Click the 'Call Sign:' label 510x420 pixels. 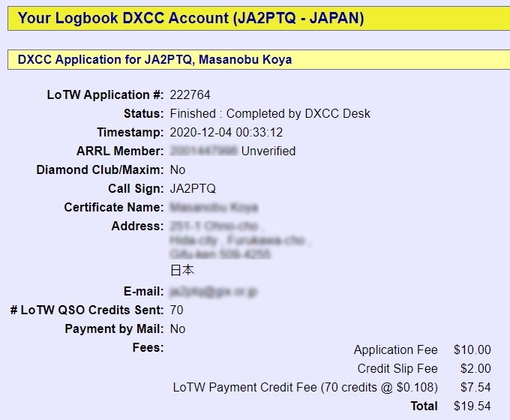click(x=136, y=189)
